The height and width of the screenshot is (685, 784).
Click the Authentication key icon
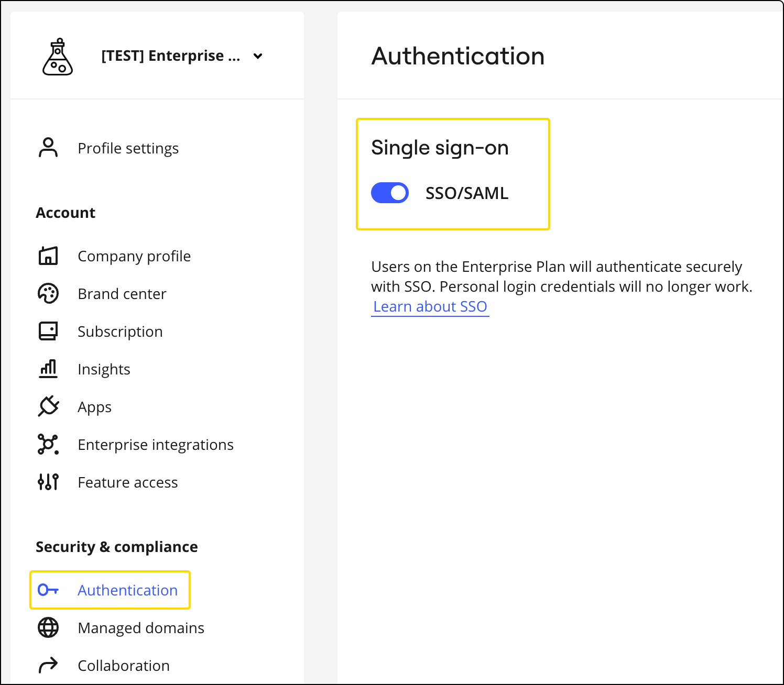tap(48, 590)
